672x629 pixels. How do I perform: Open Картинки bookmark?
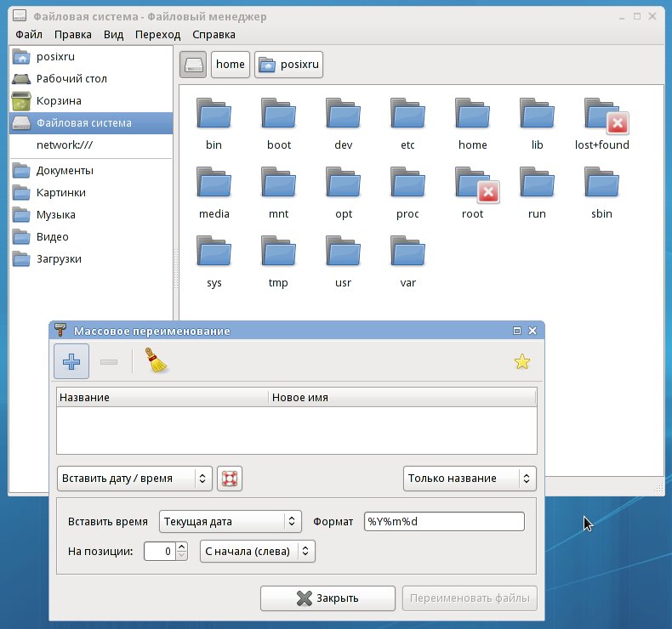[91, 193]
